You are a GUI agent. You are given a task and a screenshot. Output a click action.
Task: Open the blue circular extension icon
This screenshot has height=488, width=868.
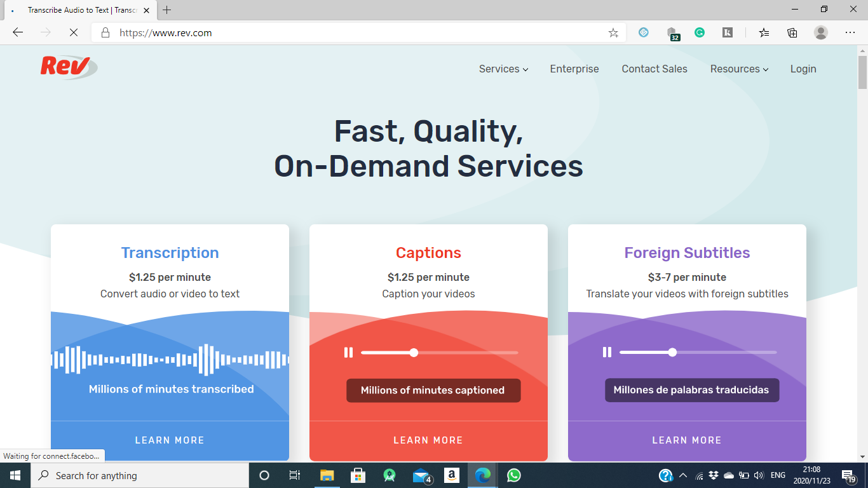coord(644,32)
